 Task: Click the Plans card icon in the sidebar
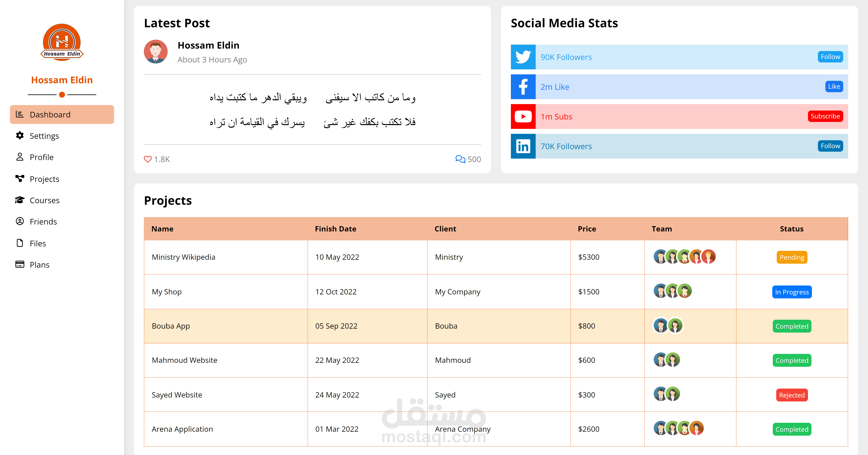pyautogui.click(x=19, y=265)
